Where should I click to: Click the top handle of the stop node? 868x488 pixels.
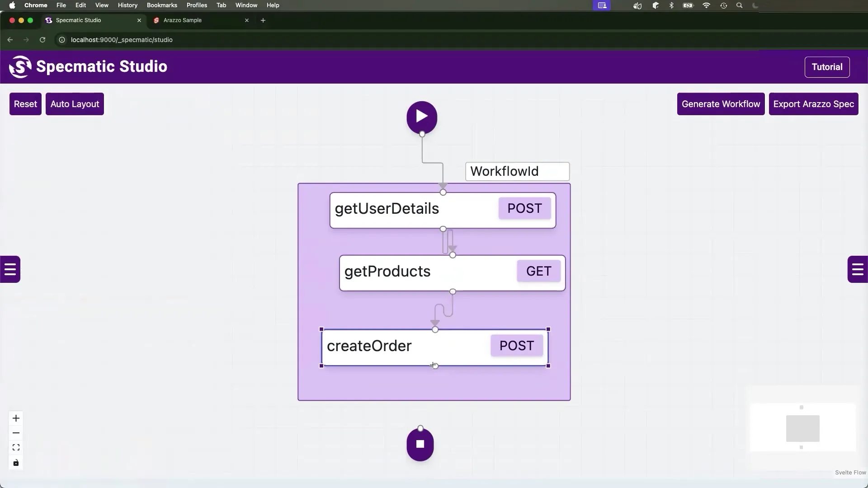click(420, 428)
